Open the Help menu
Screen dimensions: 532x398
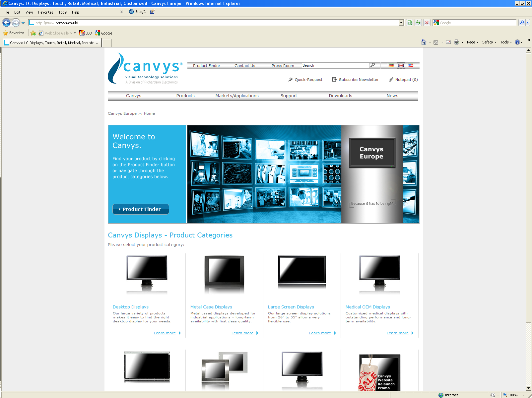[75, 12]
